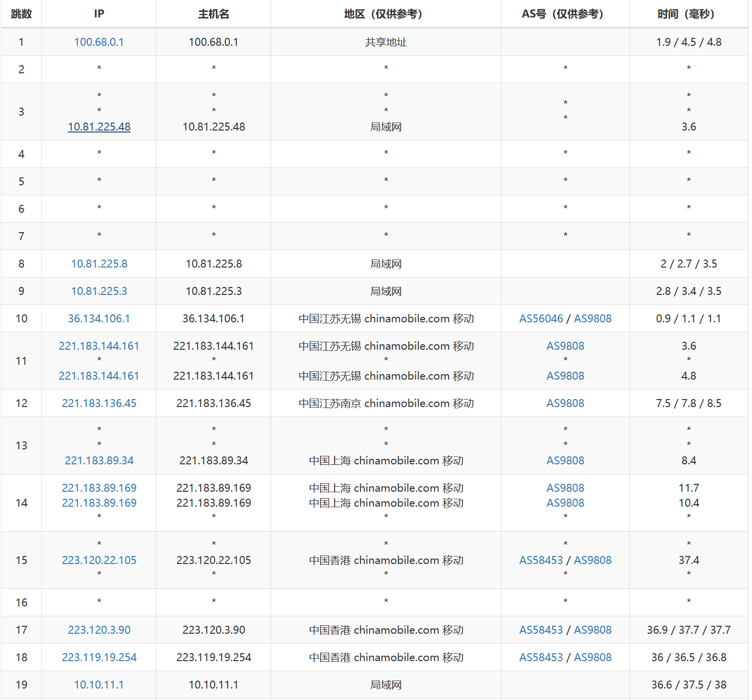
Task: Select time cell 1.9 / 4.5 / 4.8
Action: tap(689, 42)
